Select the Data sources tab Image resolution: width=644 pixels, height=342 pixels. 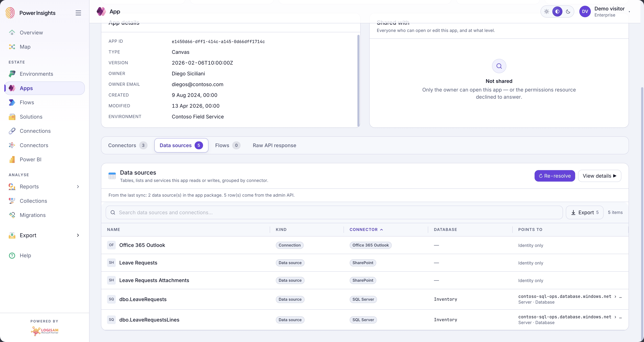[x=181, y=145]
